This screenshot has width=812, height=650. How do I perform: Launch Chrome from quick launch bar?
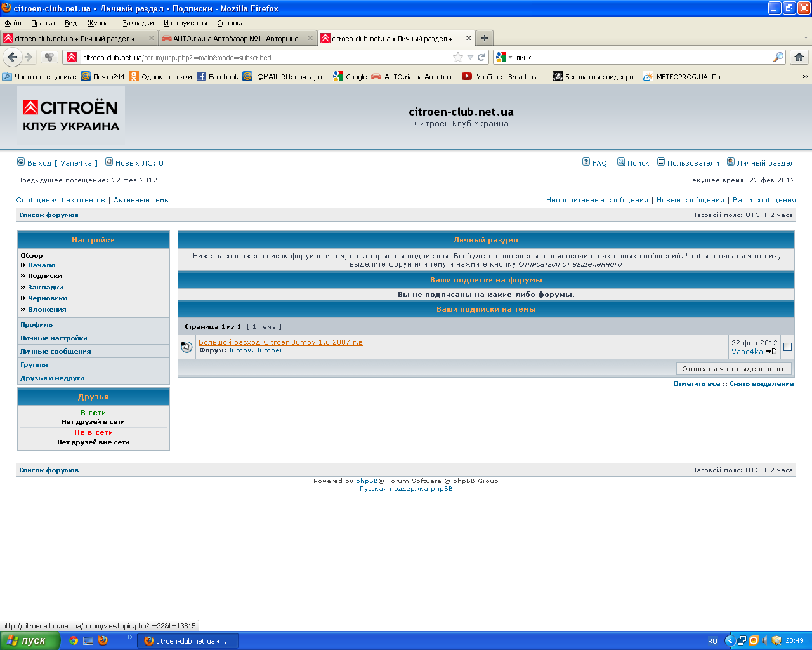point(74,640)
